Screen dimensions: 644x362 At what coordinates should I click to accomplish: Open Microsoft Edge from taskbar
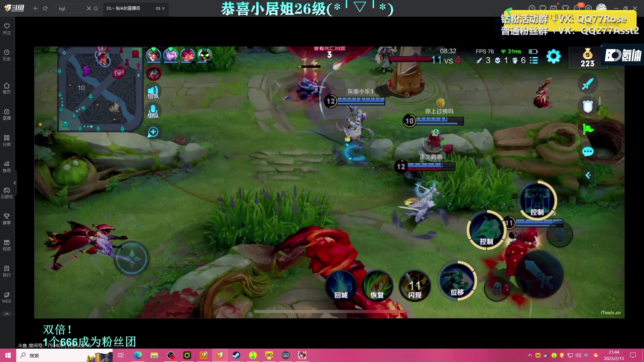138,355
